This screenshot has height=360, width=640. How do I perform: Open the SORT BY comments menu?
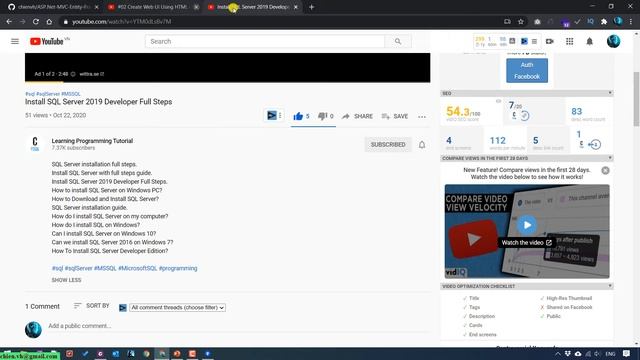click(x=91, y=306)
